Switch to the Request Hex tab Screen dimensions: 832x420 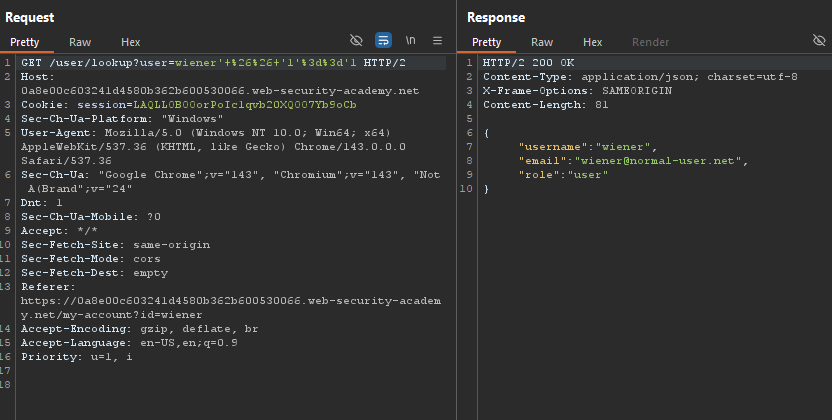pyautogui.click(x=131, y=42)
